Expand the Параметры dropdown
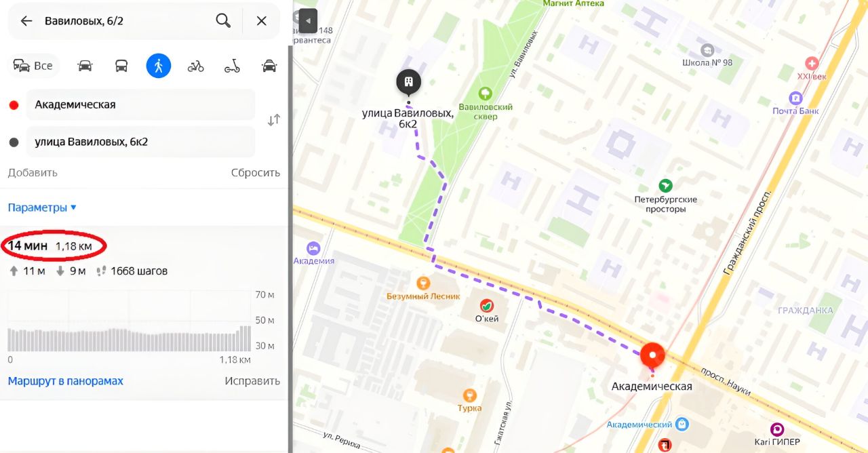The width and height of the screenshot is (868, 453). [42, 208]
